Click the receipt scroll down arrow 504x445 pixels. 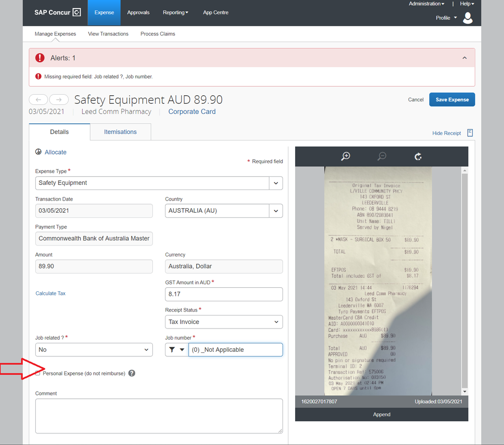[465, 392]
